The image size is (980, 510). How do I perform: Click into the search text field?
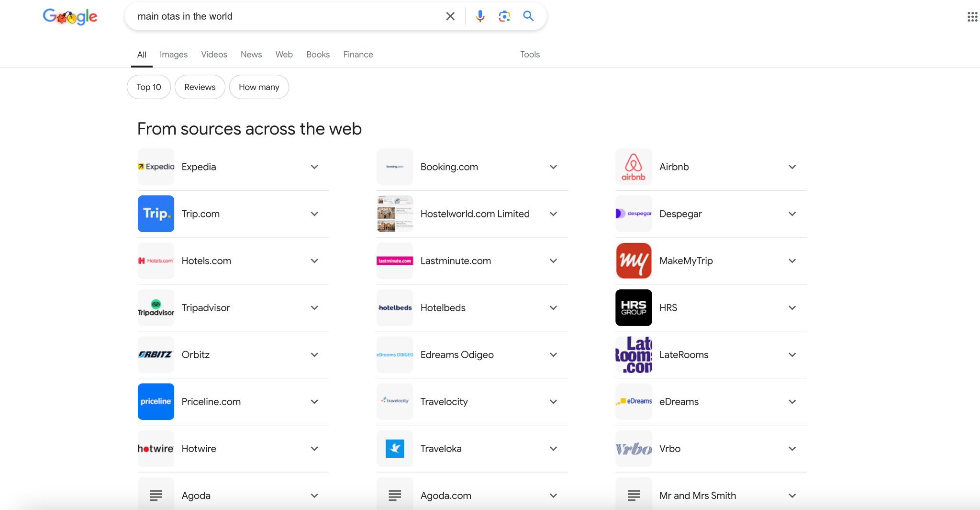pyautogui.click(x=287, y=16)
